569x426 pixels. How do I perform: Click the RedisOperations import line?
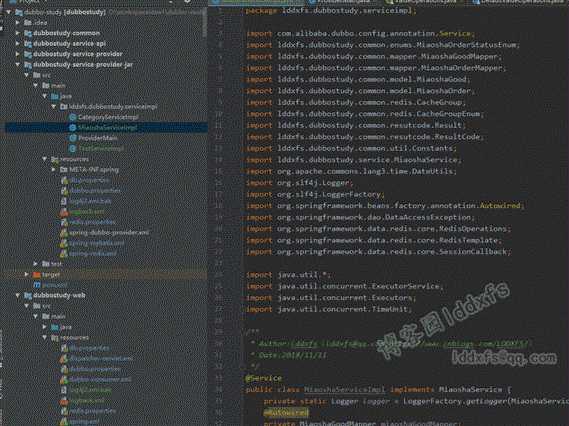[x=379, y=229]
